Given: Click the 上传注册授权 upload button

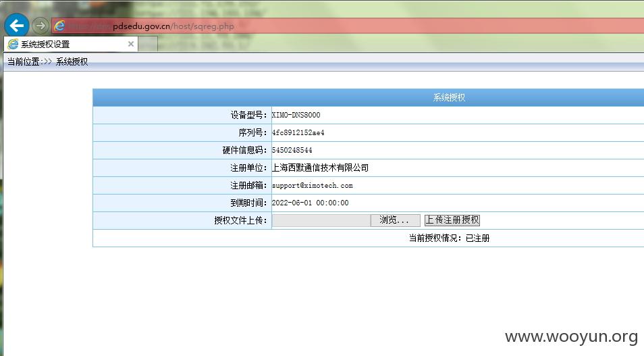Looking at the screenshot, I should pyautogui.click(x=452, y=220).
